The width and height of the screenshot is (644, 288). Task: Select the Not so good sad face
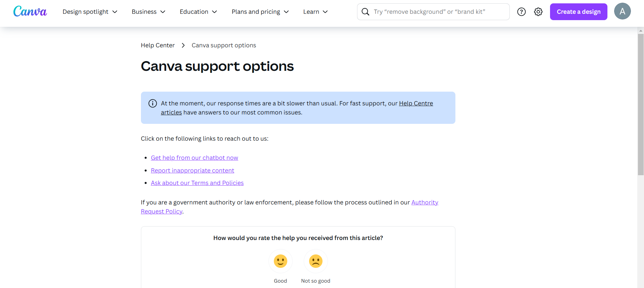[315, 261]
